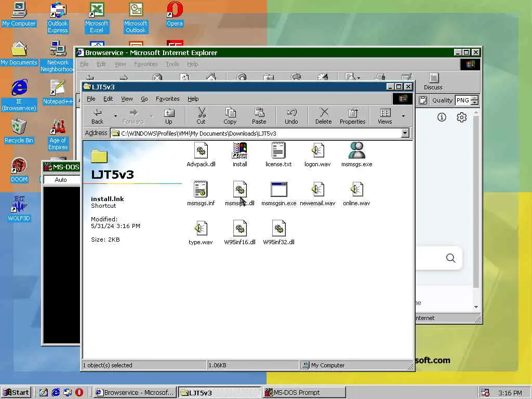Select the Outlook Express desktop icon

pyautogui.click(x=58, y=18)
